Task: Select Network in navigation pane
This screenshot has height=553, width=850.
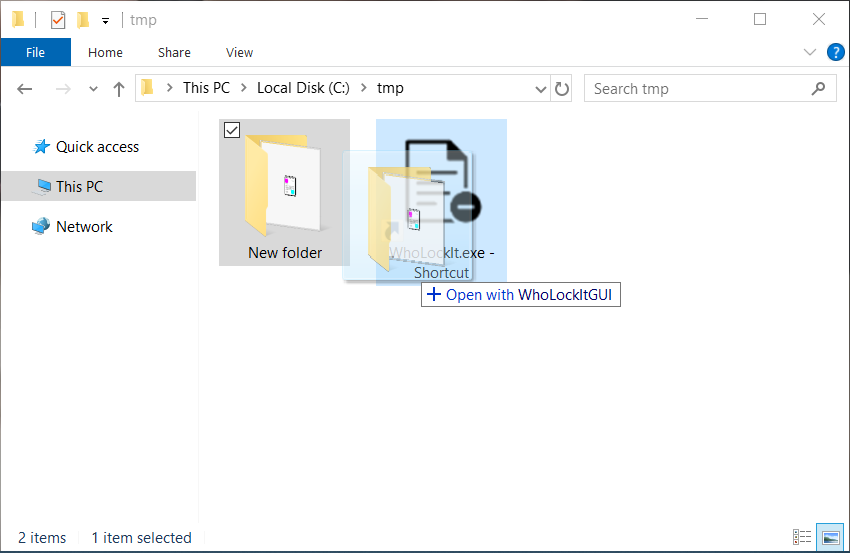Action: [73, 227]
